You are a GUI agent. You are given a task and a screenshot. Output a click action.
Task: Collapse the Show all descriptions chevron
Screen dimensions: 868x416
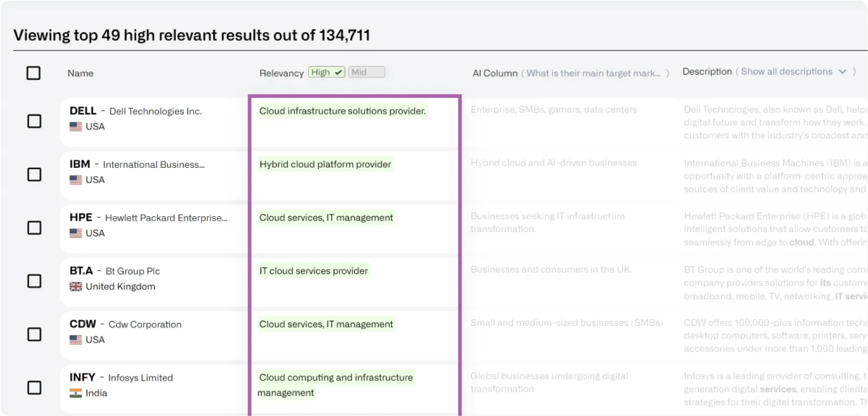(843, 71)
